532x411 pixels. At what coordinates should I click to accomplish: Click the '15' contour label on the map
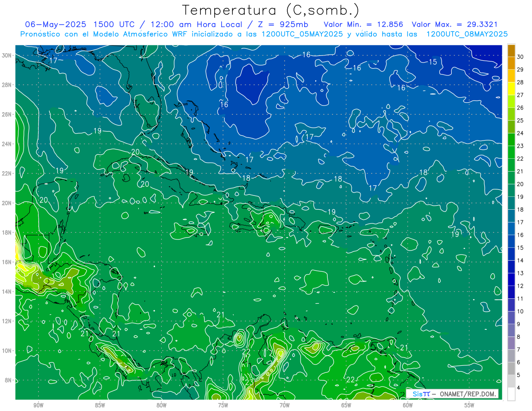coord(433,62)
